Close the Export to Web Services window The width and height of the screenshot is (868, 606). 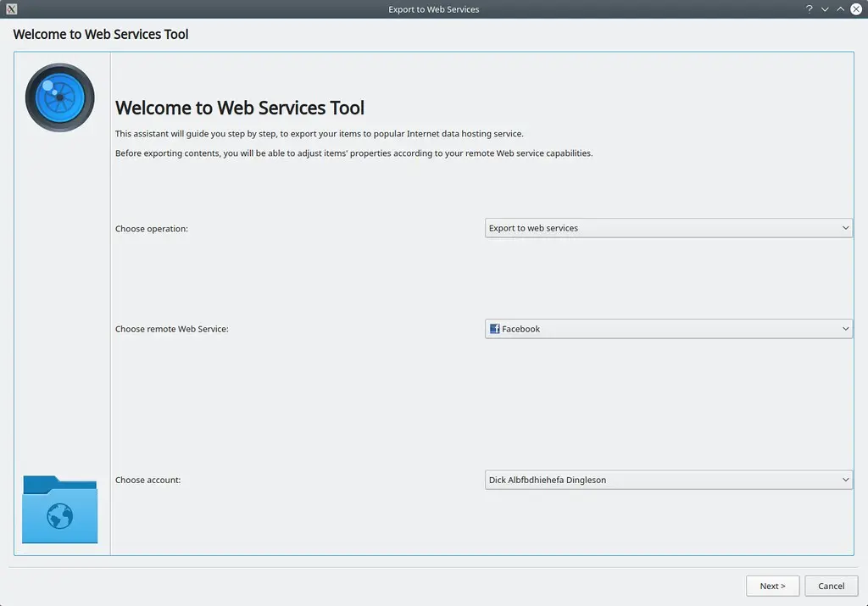point(854,8)
